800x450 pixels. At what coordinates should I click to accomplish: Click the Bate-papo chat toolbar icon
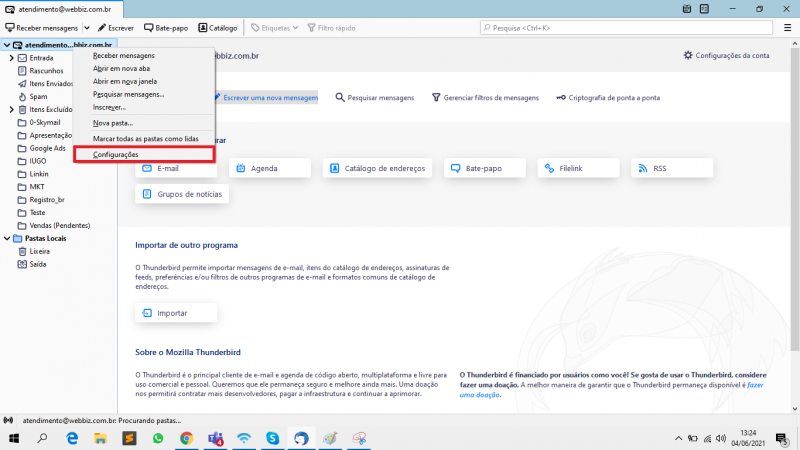(165, 28)
